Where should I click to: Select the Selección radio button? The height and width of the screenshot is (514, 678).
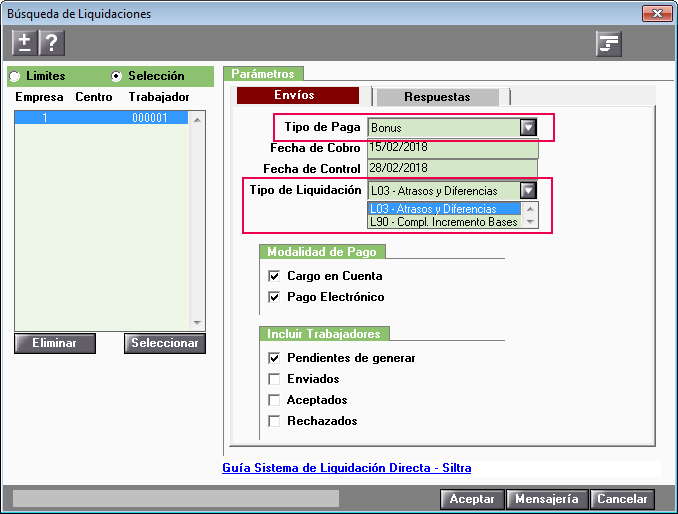tap(116, 77)
